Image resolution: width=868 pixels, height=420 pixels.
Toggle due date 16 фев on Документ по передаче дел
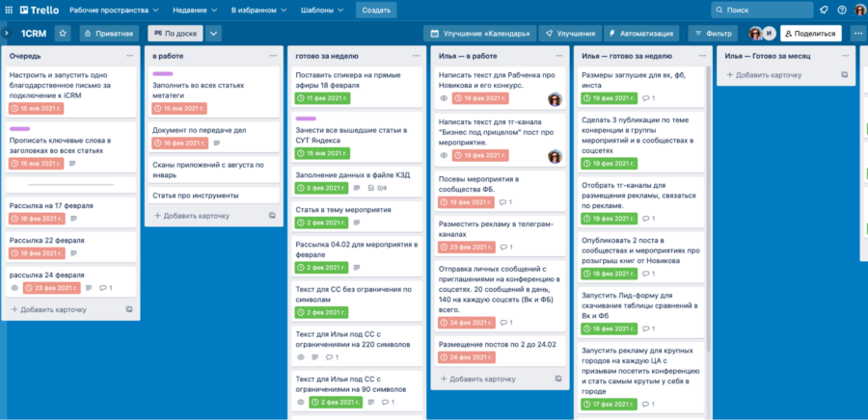pyautogui.click(x=178, y=143)
